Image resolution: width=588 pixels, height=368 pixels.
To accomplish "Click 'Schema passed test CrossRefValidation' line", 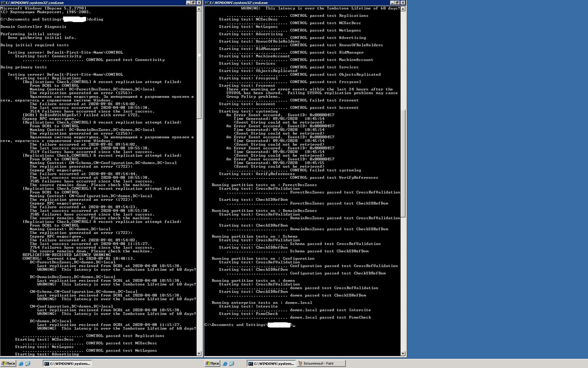I will (x=303, y=244).
